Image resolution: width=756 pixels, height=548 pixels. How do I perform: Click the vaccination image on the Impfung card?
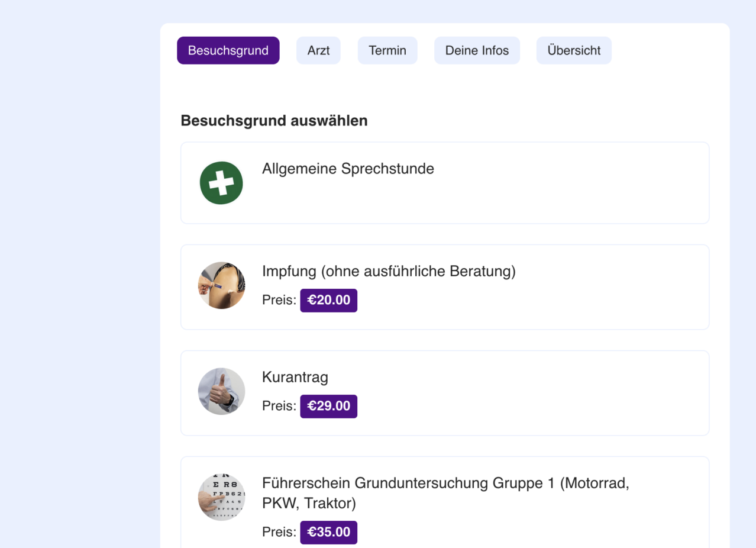pyautogui.click(x=221, y=286)
